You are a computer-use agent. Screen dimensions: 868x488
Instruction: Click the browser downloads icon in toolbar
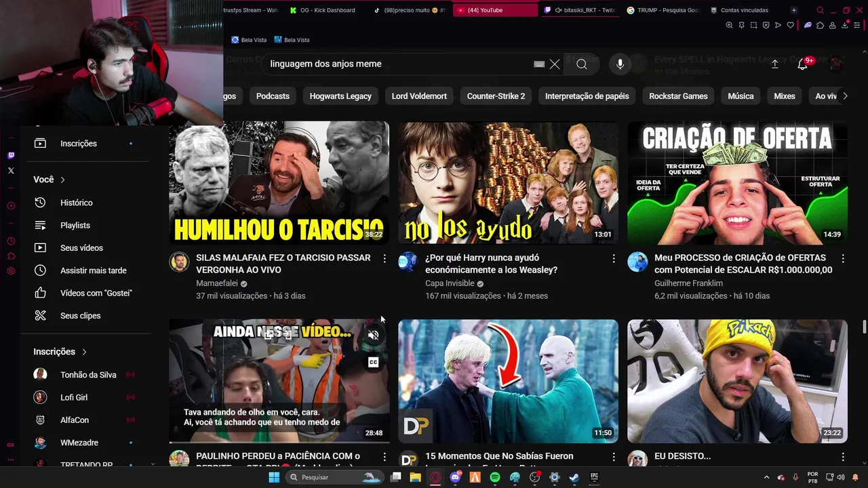[x=845, y=25]
